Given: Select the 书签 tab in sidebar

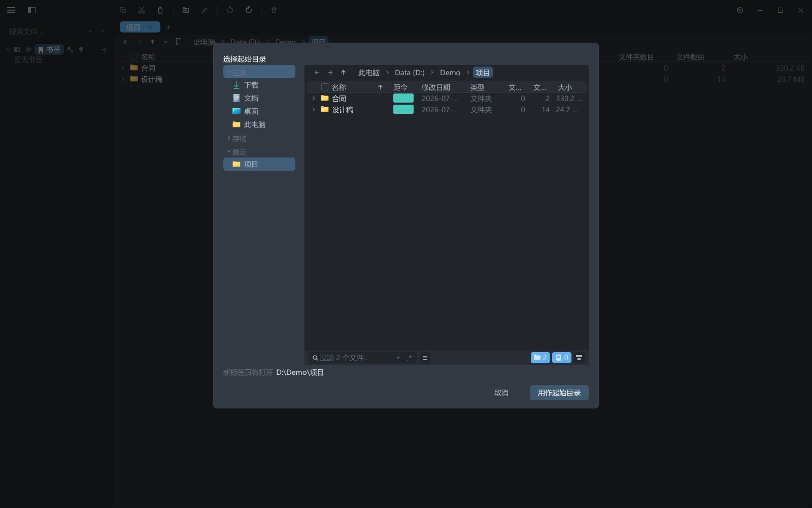Looking at the screenshot, I should click(x=49, y=49).
